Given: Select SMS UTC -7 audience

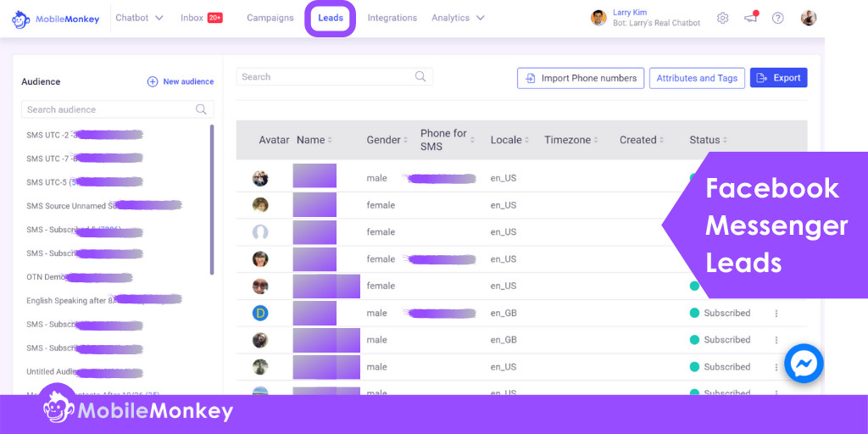Looking at the screenshot, I should [84, 159].
